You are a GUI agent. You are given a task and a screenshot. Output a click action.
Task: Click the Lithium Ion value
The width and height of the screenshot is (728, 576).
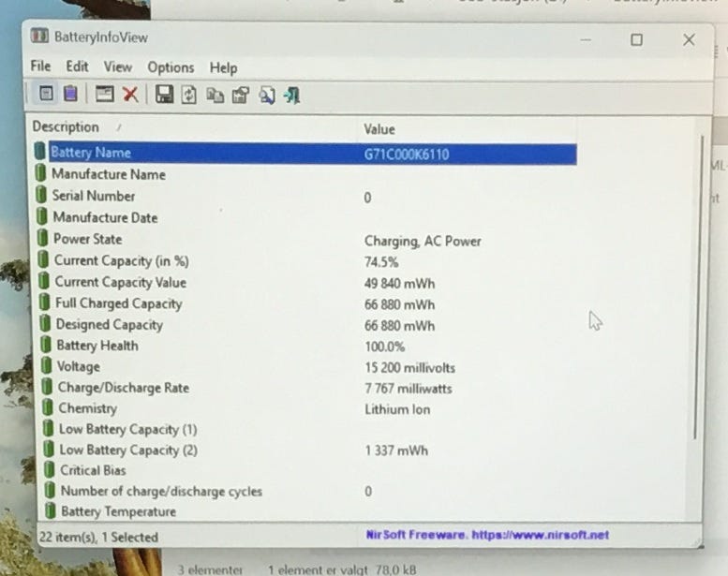point(397,409)
